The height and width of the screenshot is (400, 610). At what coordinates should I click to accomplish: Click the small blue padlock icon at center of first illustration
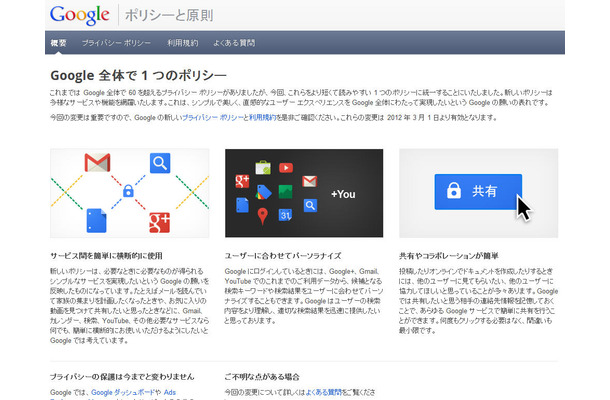coord(128,191)
